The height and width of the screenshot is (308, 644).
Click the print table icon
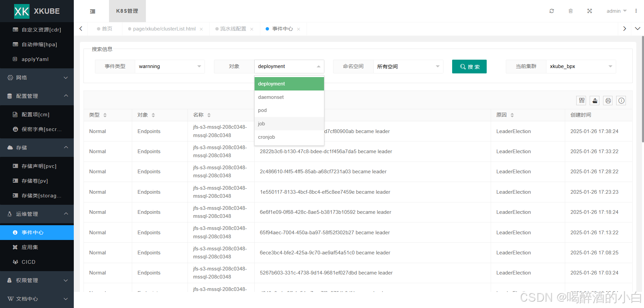point(608,101)
